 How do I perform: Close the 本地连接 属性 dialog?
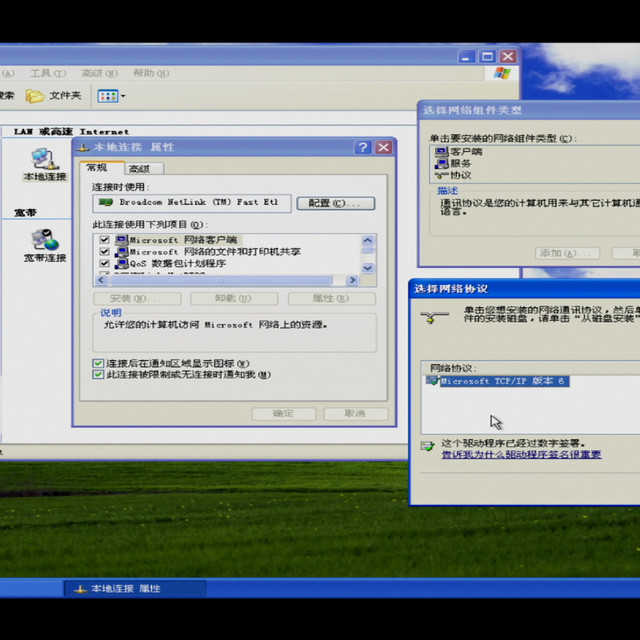(383, 147)
